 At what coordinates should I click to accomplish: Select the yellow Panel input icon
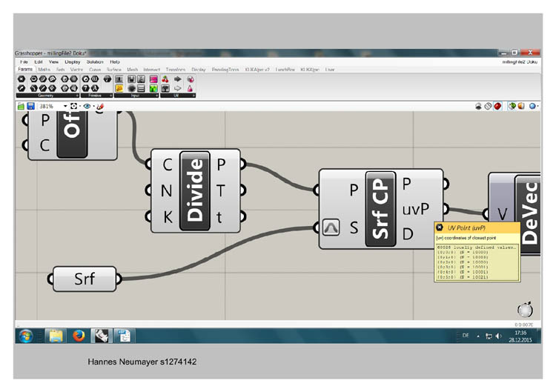click(x=119, y=89)
